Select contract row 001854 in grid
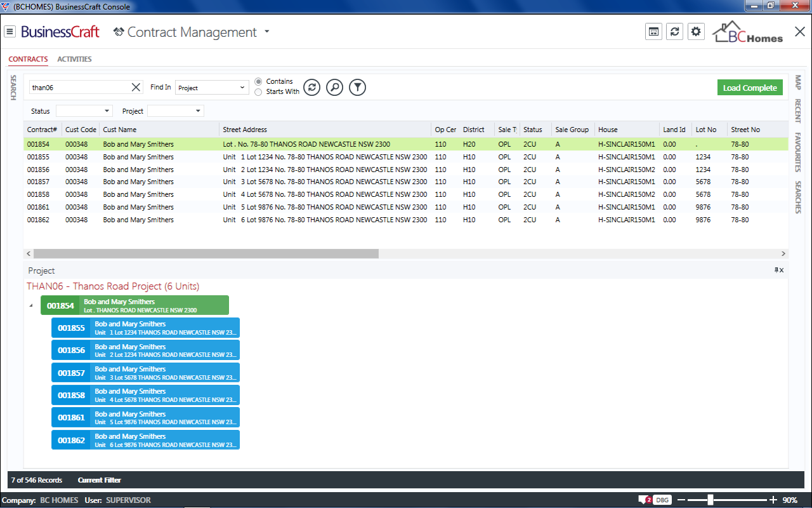Viewport: 812px width, 508px height. point(406,144)
